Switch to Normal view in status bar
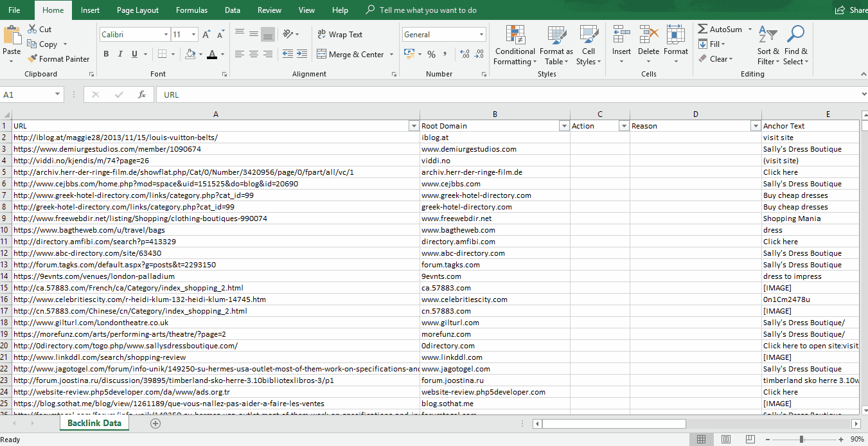 click(702, 440)
